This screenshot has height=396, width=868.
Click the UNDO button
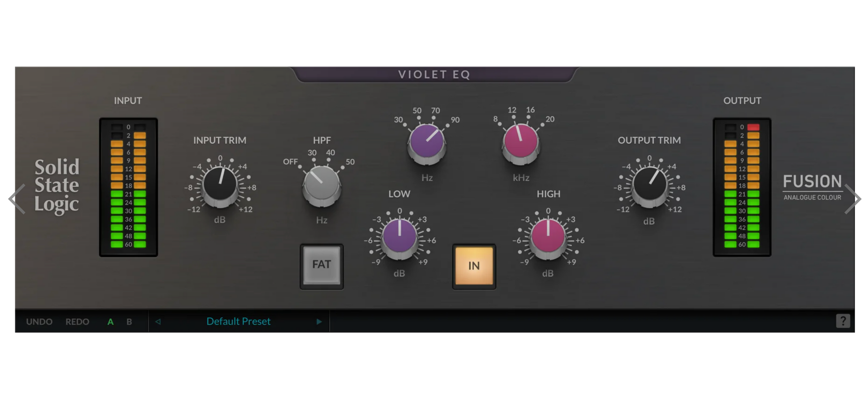click(39, 321)
